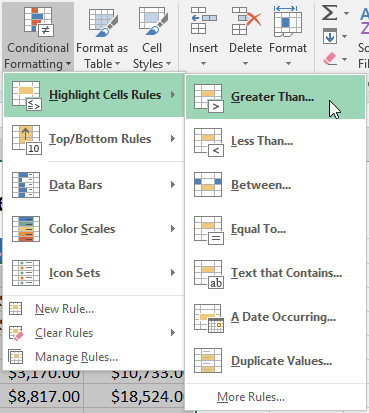Screen dimensions: 369x413
Task: Expand the Clear dropdown arrow
Action: click(x=345, y=60)
